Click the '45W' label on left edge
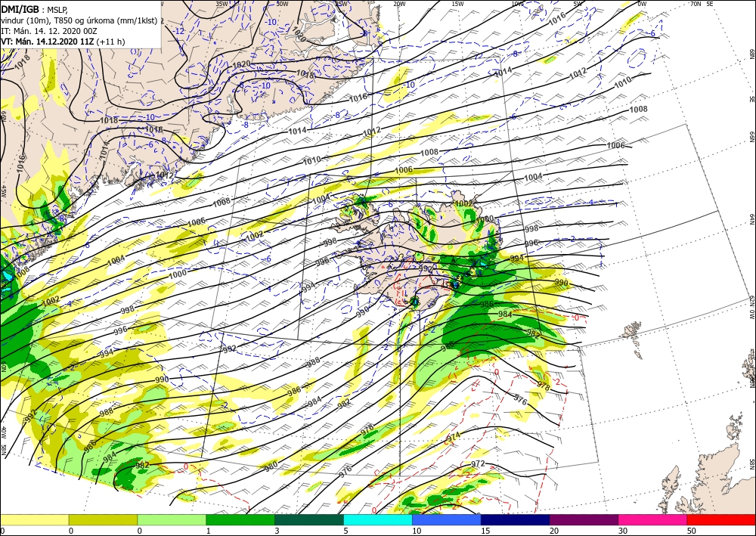Screen dimensions: 756x536 (x=4, y=191)
